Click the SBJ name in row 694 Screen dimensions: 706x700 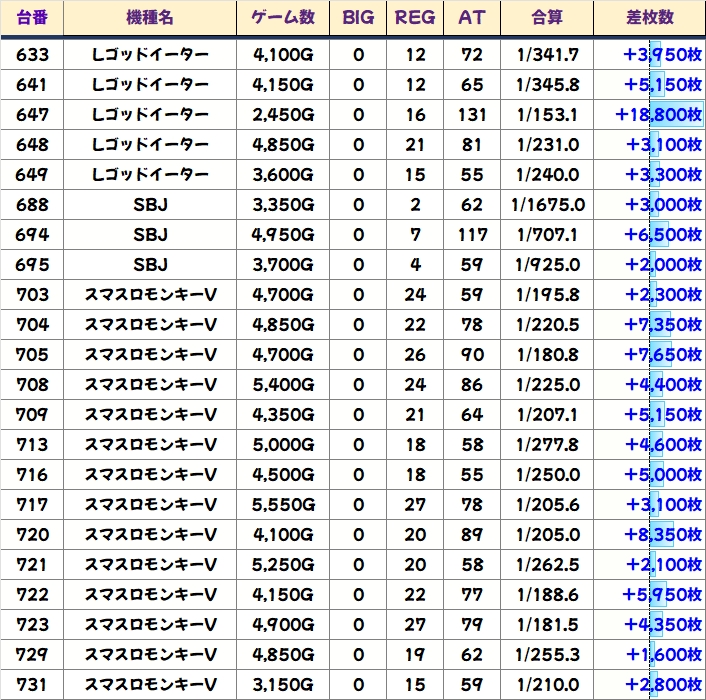150,235
